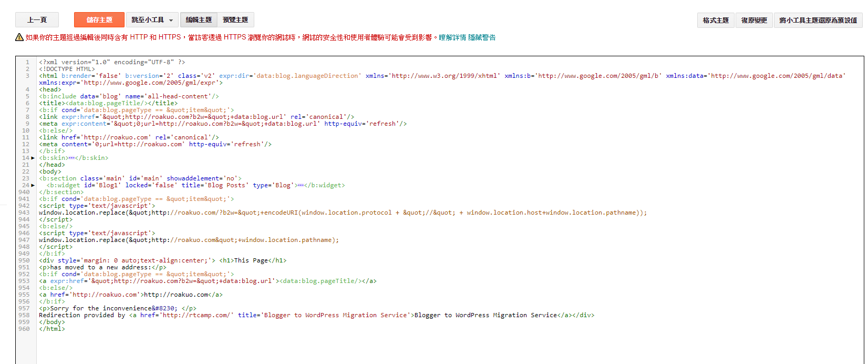Click the 格式主題 button

coord(716,21)
